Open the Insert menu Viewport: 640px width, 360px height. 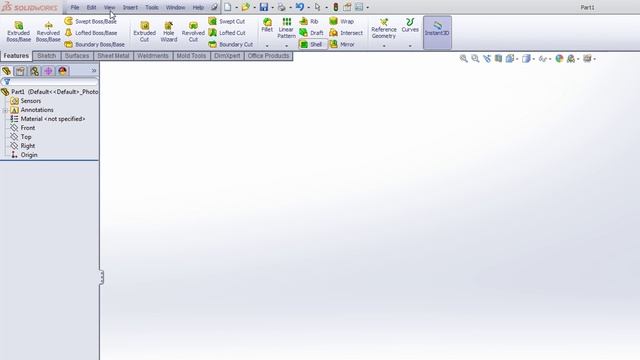click(130, 7)
